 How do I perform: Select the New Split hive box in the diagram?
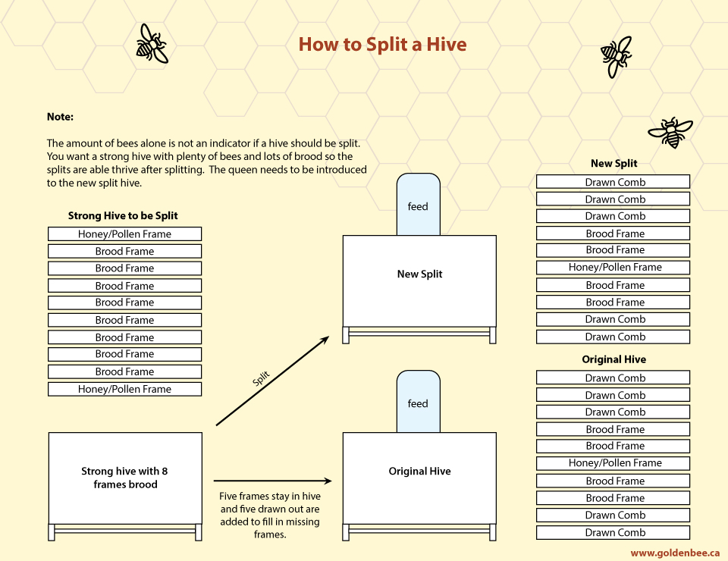pyautogui.click(x=419, y=280)
